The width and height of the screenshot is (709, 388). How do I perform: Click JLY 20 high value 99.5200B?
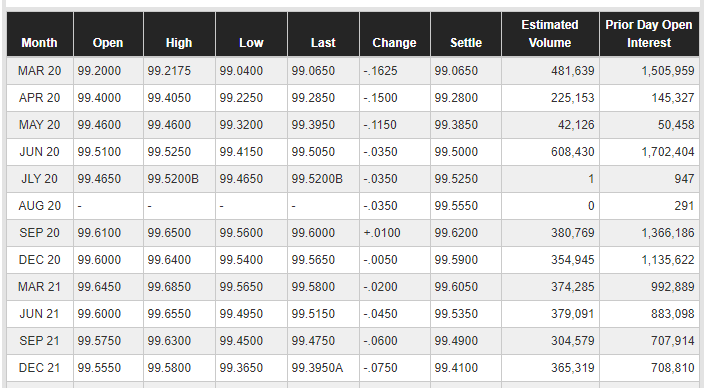[x=173, y=179]
